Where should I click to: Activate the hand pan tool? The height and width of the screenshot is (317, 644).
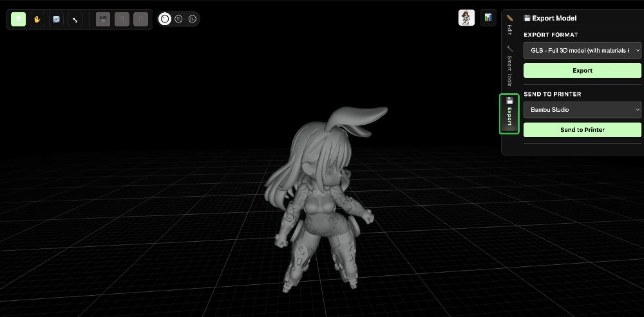(37, 19)
